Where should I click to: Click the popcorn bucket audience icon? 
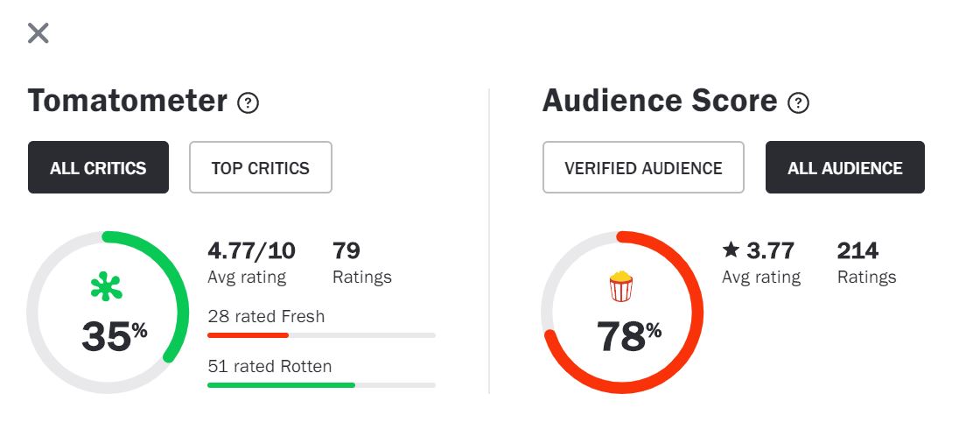coord(620,286)
